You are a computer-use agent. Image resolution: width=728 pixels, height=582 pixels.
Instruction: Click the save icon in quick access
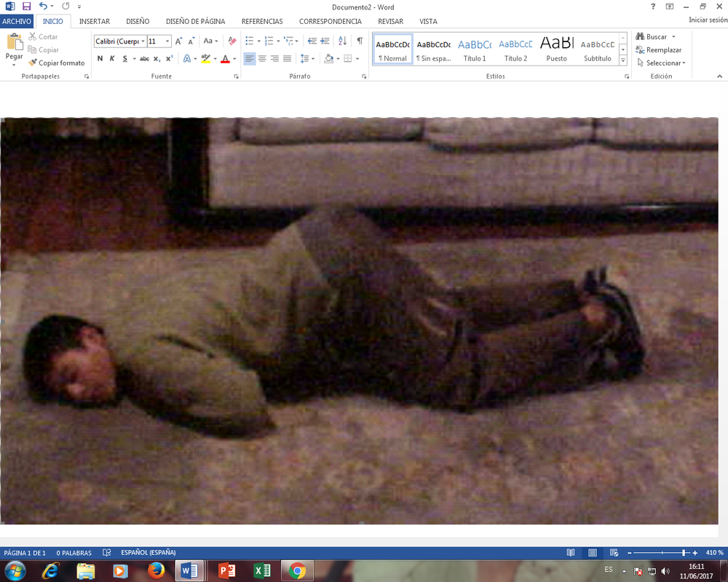[26, 7]
